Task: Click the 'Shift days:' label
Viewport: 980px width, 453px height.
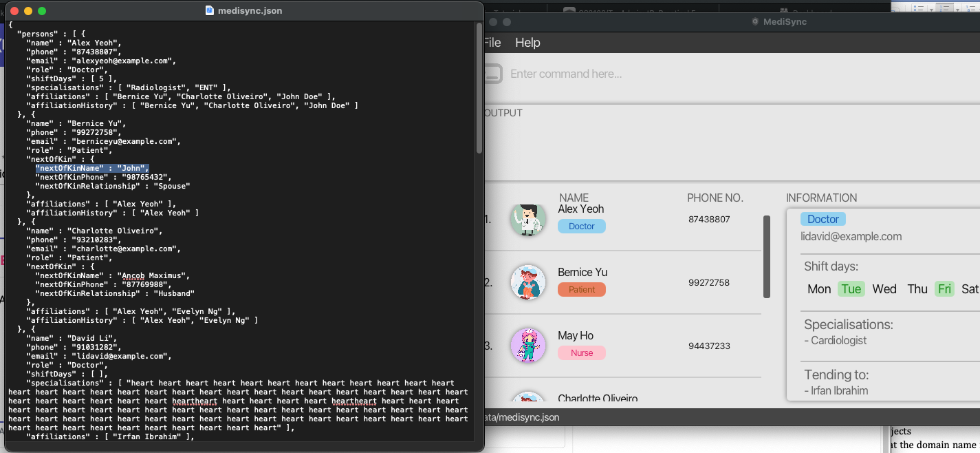Action: pos(831,266)
